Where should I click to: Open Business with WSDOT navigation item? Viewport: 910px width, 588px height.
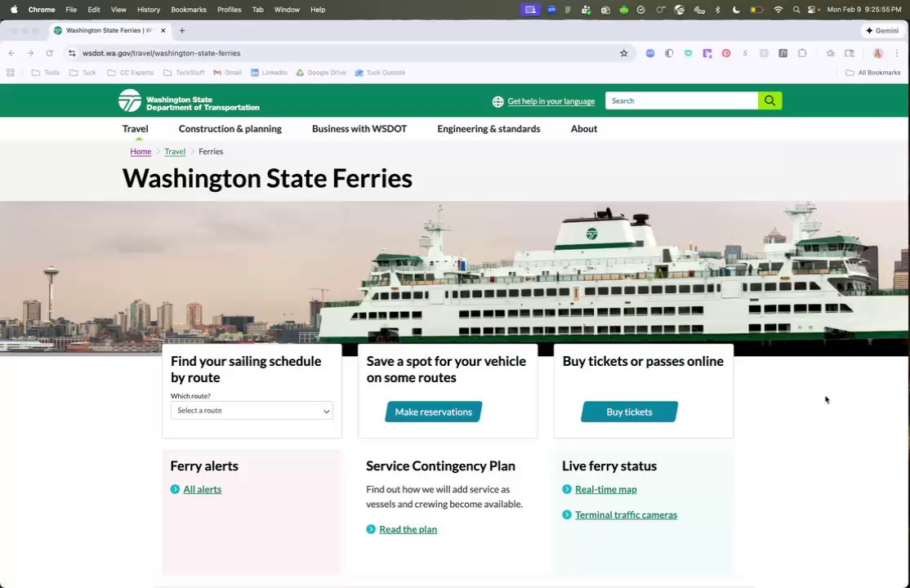359,129
